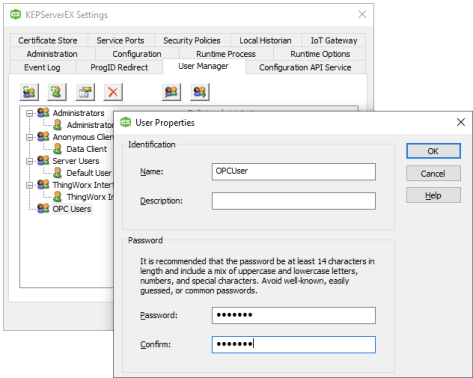The width and height of the screenshot is (473, 378).
Task: Click Cancel in User Properties
Action: pos(433,173)
